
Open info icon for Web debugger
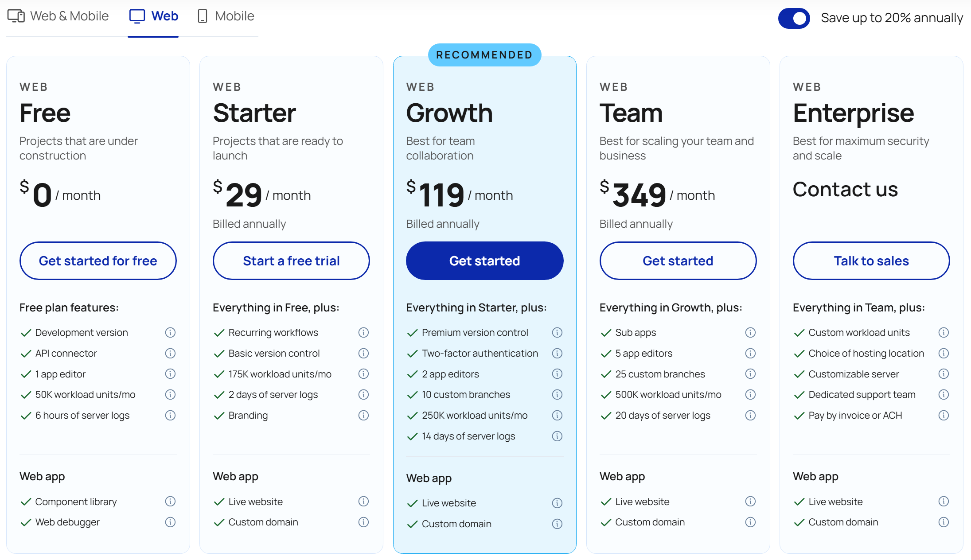pyautogui.click(x=170, y=522)
